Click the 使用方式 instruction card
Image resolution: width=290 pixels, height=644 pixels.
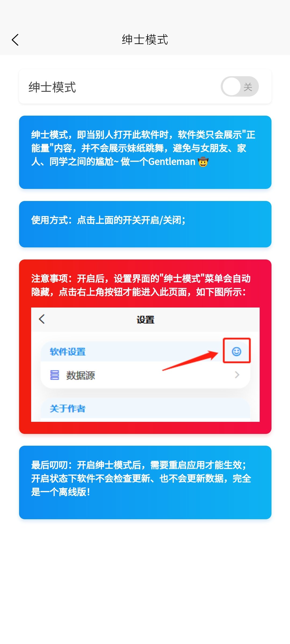point(145,224)
